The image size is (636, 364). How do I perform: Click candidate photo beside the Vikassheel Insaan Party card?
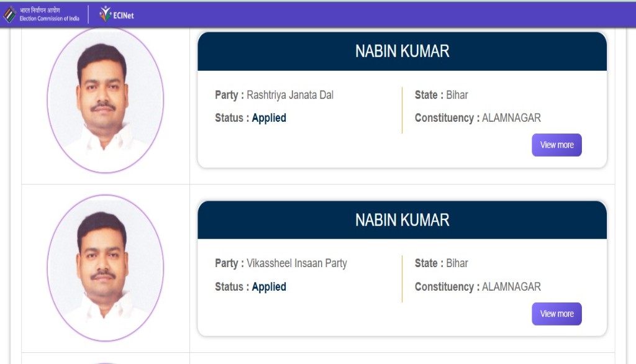[x=105, y=268]
